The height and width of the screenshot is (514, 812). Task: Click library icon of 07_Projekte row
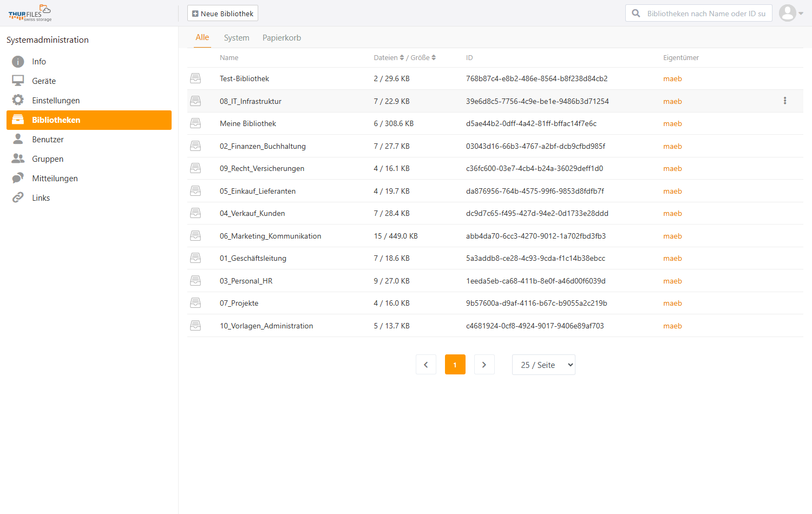pyautogui.click(x=195, y=303)
